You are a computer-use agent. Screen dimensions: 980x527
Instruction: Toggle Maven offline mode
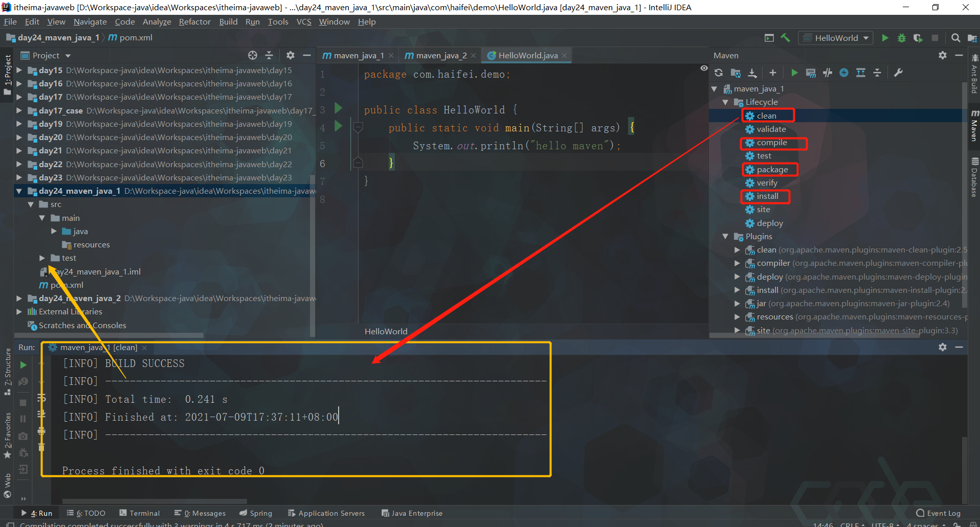pyautogui.click(x=828, y=73)
